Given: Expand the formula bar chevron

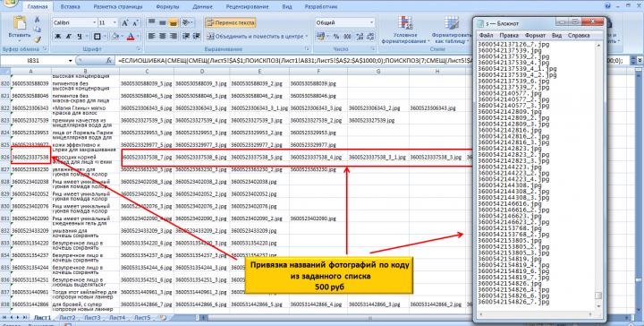Looking at the screenshot, I should [x=640, y=60].
